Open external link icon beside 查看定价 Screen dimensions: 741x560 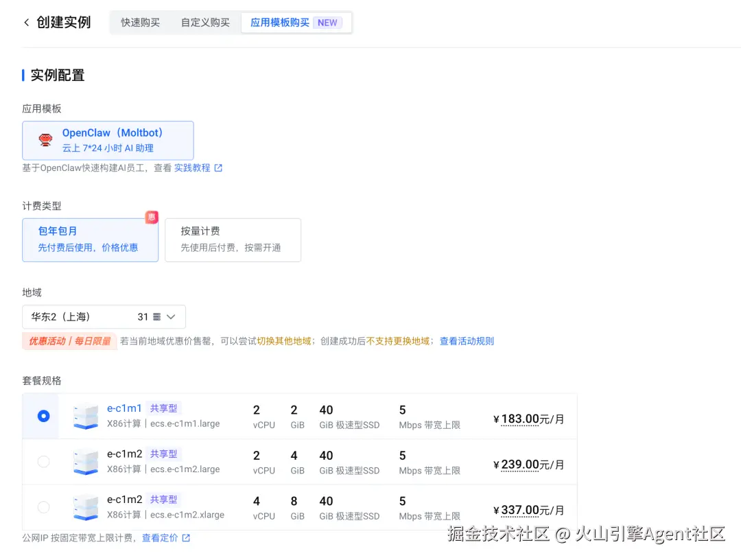186,538
